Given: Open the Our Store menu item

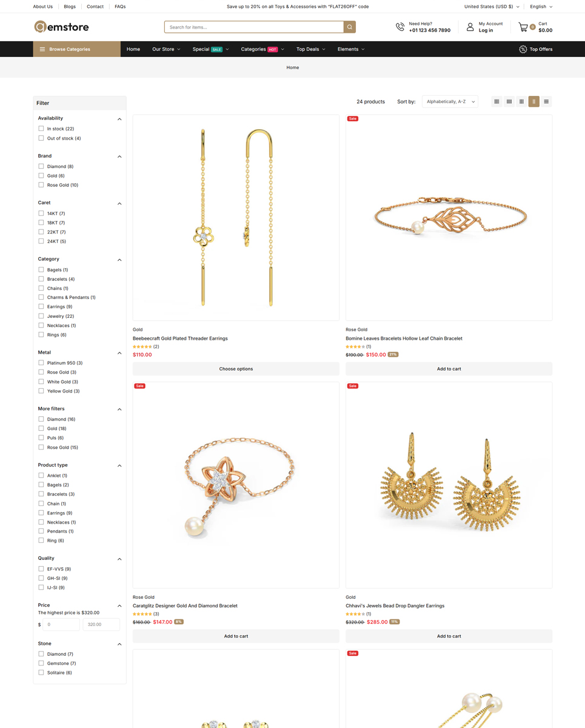Looking at the screenshot, I should pos(166,49).
